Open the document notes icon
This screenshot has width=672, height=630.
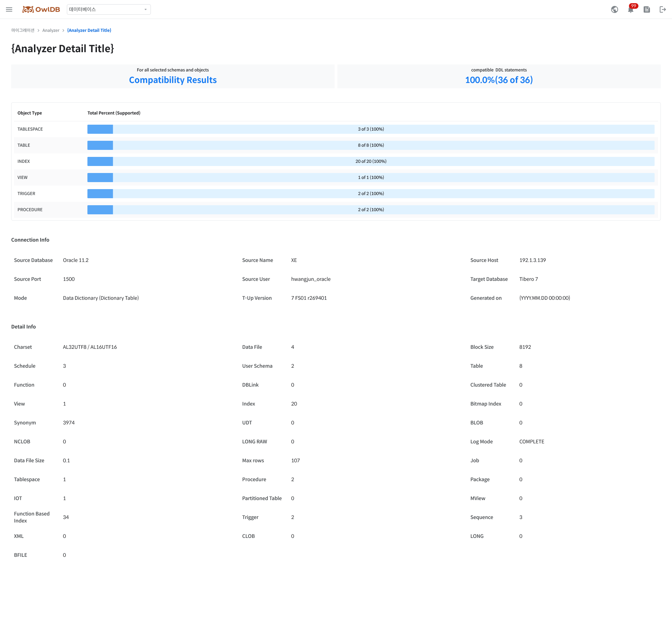647,9
